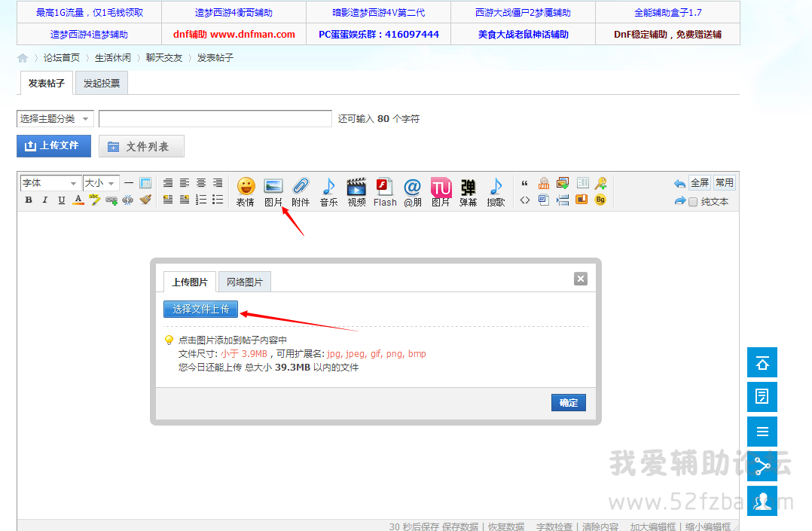Click the 清除内容 clear content link
Screen dimensions: 812x531
tap(600, 526)
